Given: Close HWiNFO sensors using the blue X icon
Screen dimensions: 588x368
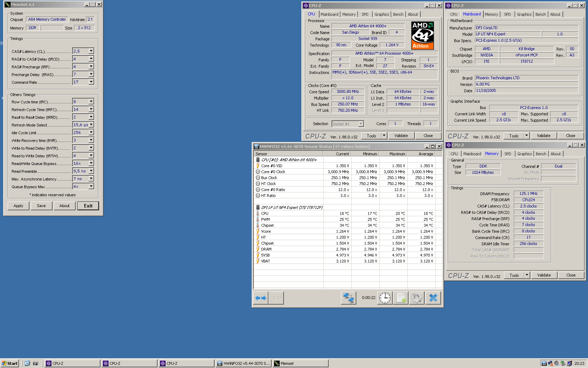Looking at the screenshot, I should 433,298.
